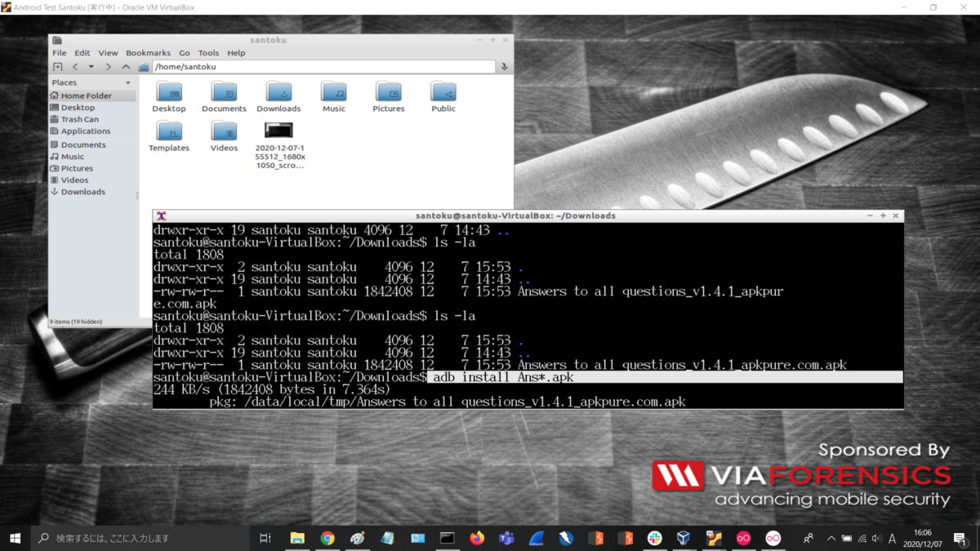Click the 'adb install Ans*.apk' command line
The image size is (980, 551).
click(503, 377)
